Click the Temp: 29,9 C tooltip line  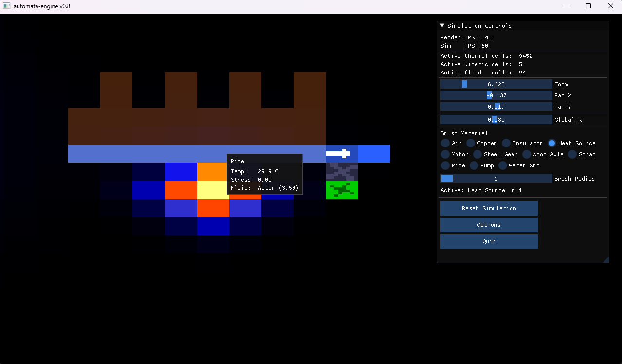(x=255, y=171)
